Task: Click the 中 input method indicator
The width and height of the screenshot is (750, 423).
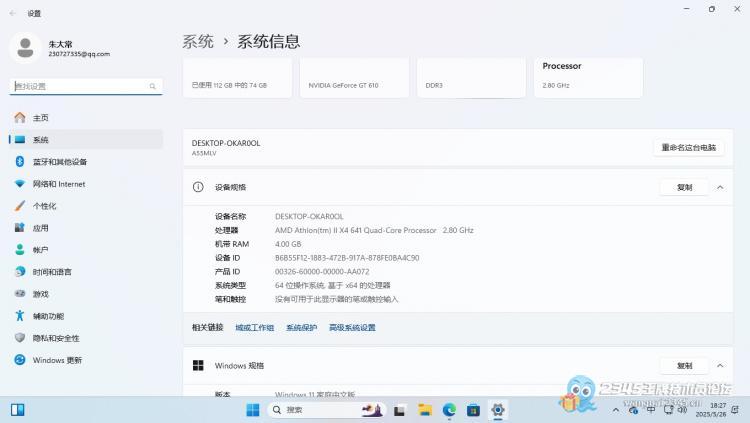Action: (651, 410)
